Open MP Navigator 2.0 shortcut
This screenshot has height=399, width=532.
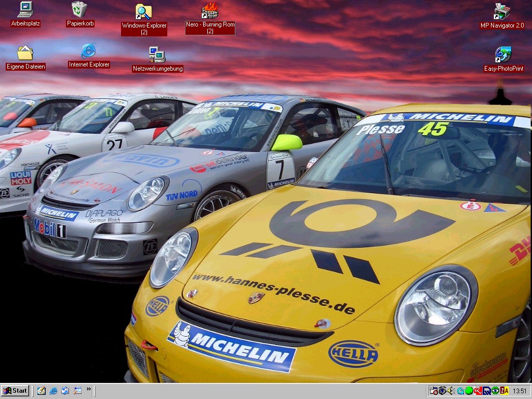[502, 16]
